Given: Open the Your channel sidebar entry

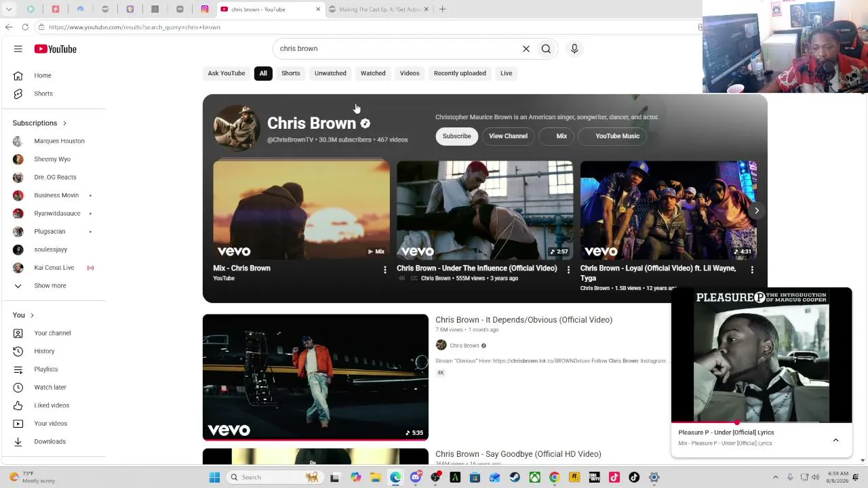Looking at the screenshot, I should click(53, 333).
